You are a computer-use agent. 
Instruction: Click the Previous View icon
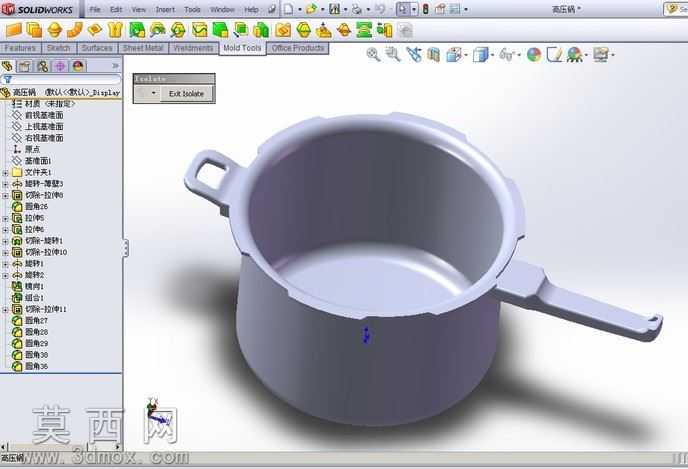(413, 55)
